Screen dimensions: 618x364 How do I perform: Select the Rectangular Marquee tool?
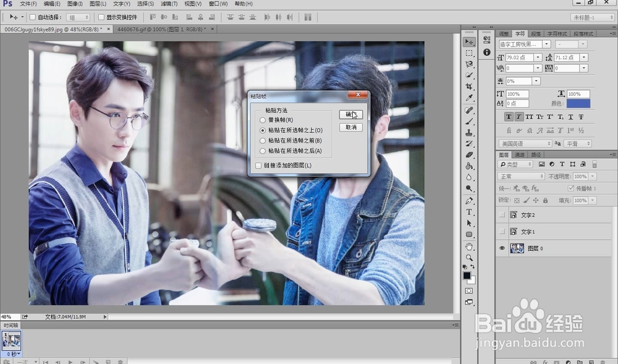tap(468, 53)
